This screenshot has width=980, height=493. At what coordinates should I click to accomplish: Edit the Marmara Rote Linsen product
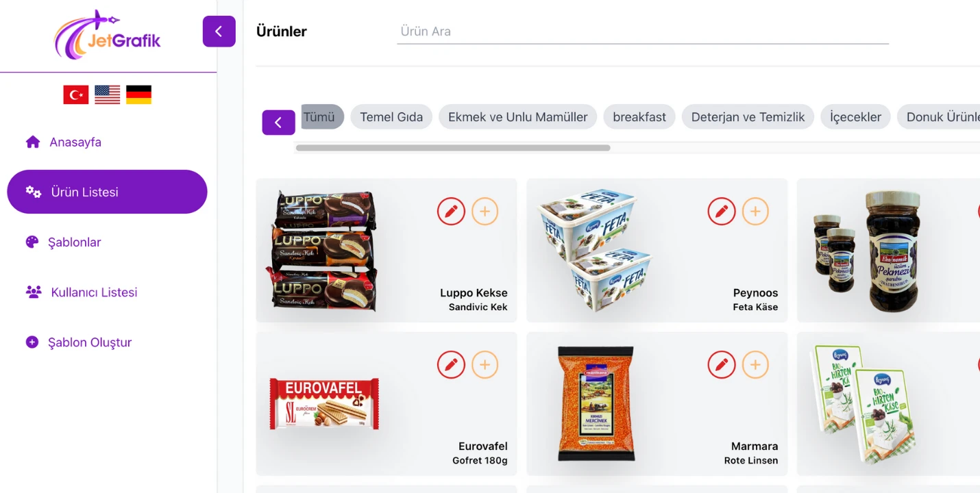click(722, 365)
